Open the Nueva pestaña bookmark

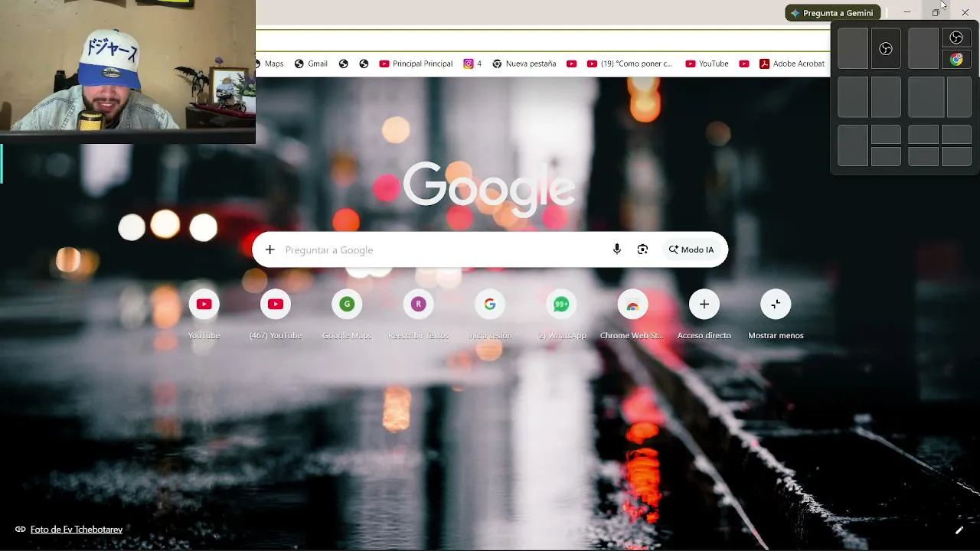[524, 64]
